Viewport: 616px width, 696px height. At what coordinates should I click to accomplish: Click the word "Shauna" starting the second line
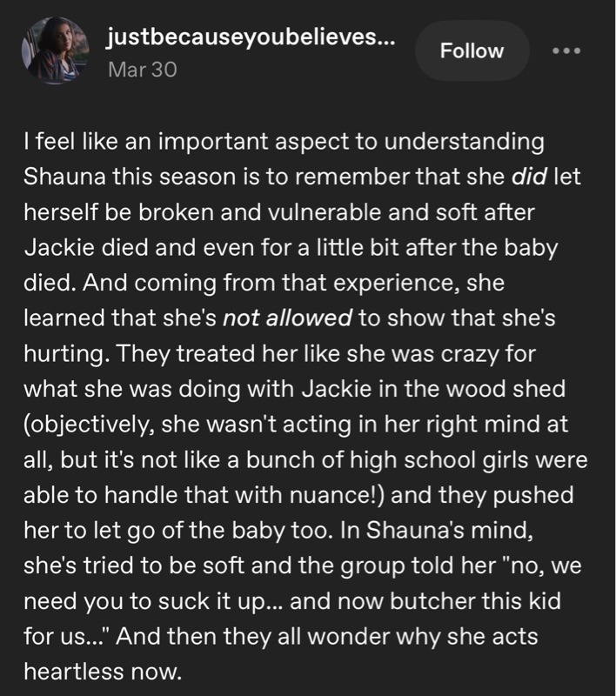point(64,177)
